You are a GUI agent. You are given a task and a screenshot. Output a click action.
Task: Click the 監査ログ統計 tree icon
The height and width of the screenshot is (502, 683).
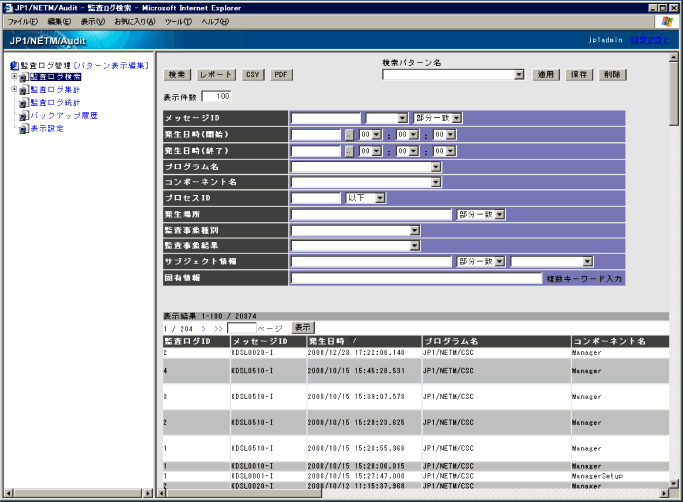(x=24, y=103)
